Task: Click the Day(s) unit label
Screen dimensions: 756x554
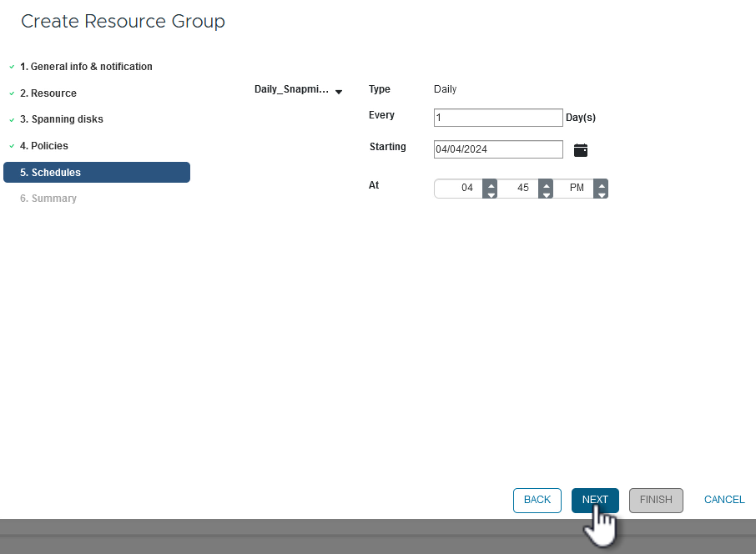Action: pos(581,118)
